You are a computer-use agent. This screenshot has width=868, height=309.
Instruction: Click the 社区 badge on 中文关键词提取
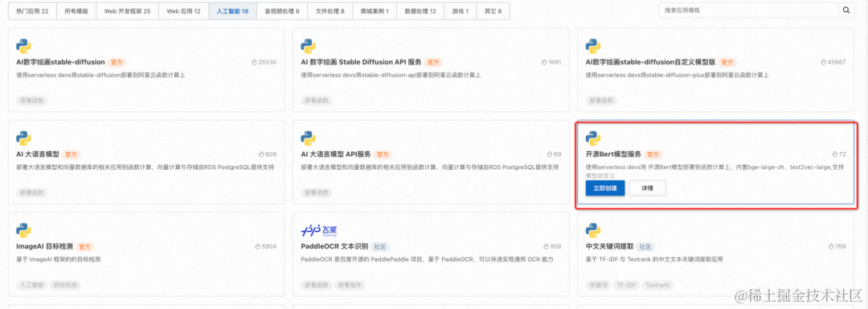(x=645, y=247)
